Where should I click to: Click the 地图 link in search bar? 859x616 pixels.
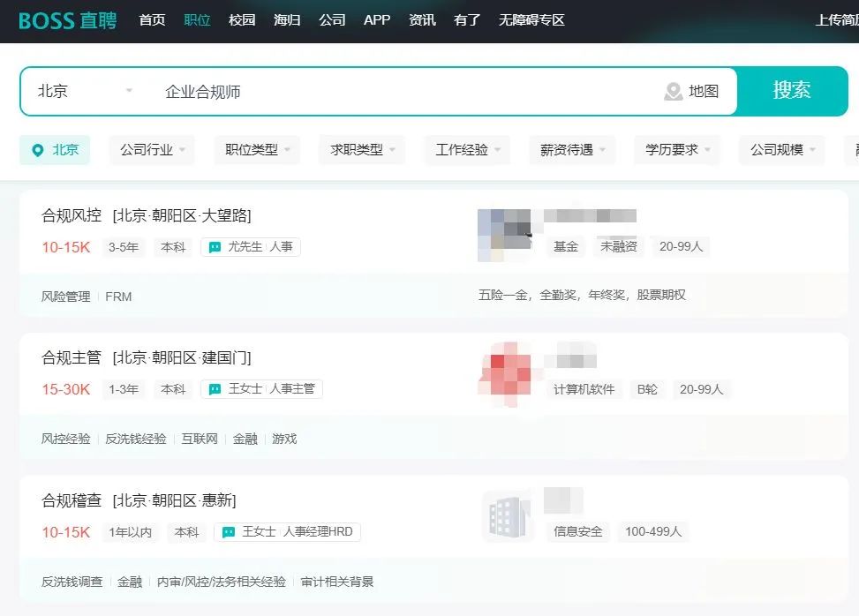704,92
